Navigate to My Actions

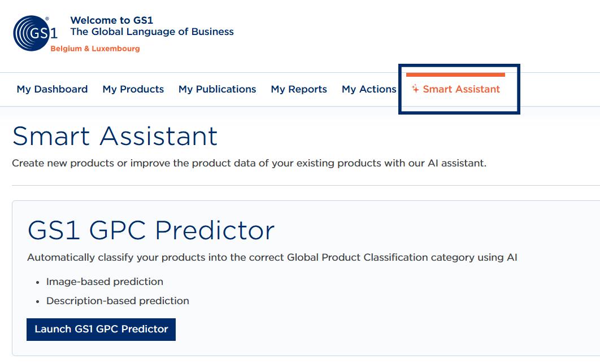point(369,89)
